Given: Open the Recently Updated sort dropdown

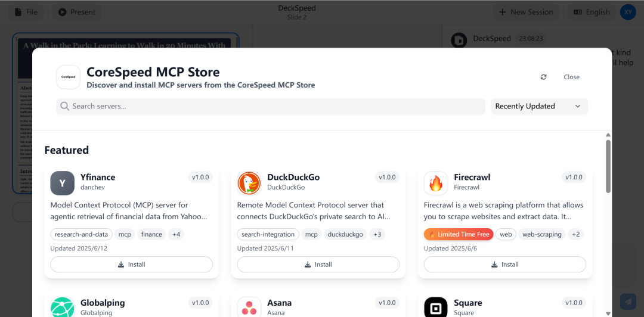Looking at the screenshot, I should (539, 106).
